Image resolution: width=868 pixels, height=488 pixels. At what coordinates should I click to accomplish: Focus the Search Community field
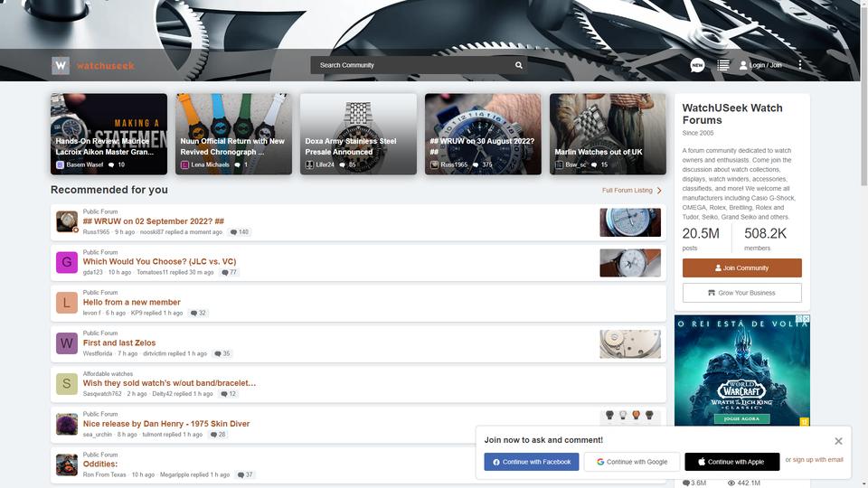(x=418, y=65)
